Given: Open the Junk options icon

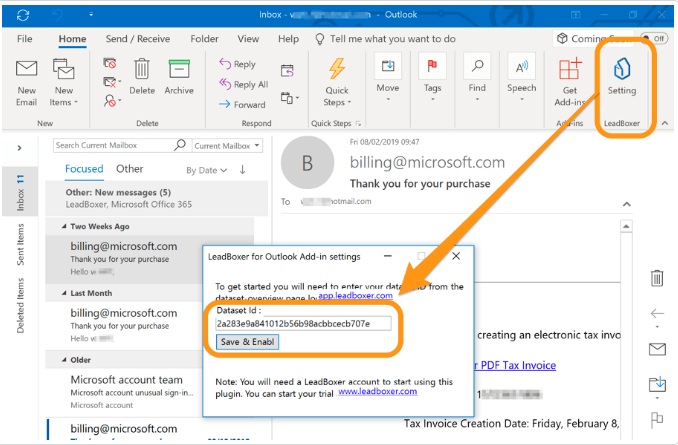Looking at the screenshot, I should coord(112,101).
